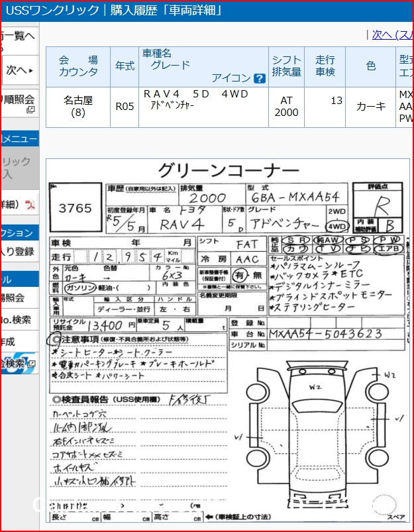Click the 色 column header
This screenshot has height=532, width=414.
point(371,66)
